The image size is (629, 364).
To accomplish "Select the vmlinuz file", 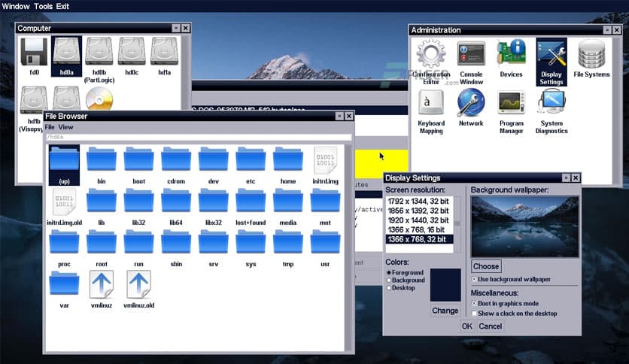I will 102,290.
